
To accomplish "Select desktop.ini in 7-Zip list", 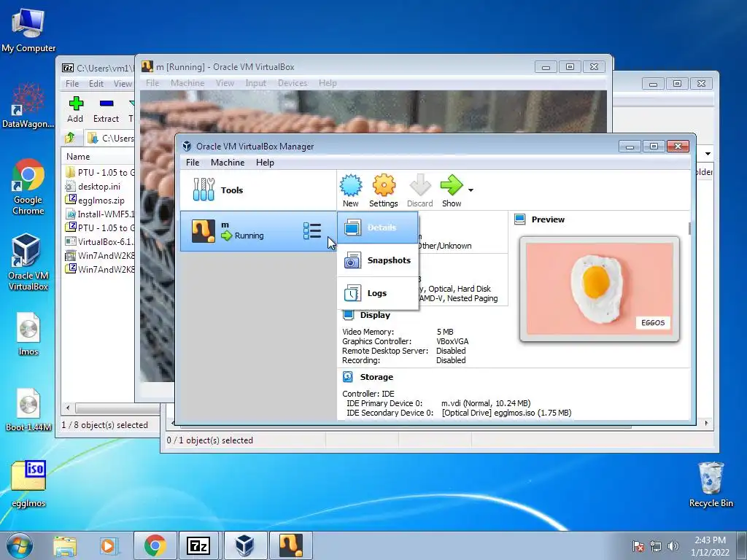I will (x=99, y=186).
